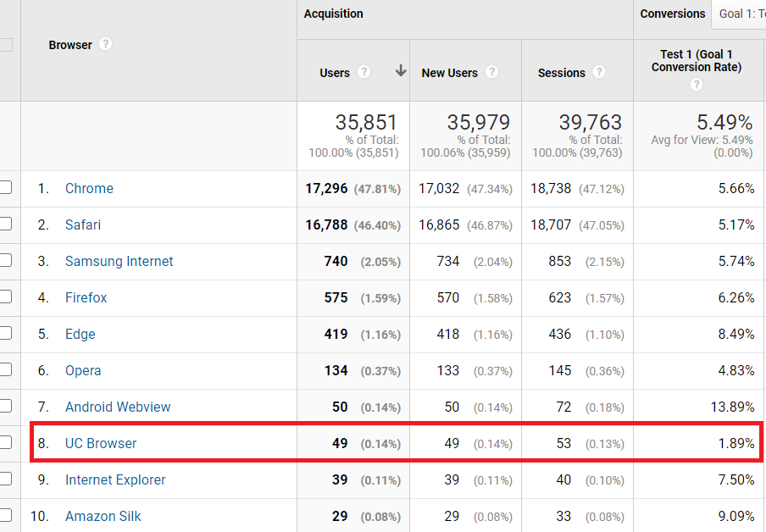The image size is (766, 532).
Task: Click Safari users value 16,788
Action: (x=326, y=224)
